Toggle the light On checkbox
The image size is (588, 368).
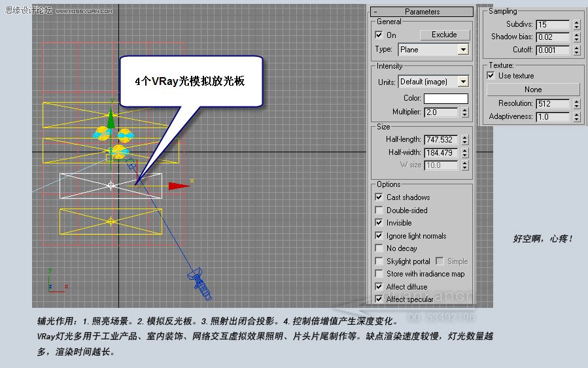coord(379,35)
